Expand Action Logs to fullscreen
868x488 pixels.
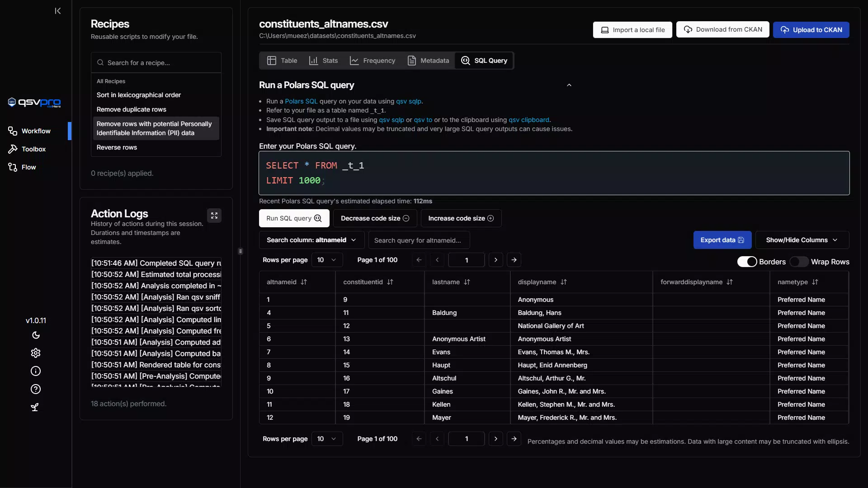(x=214, y=216)
